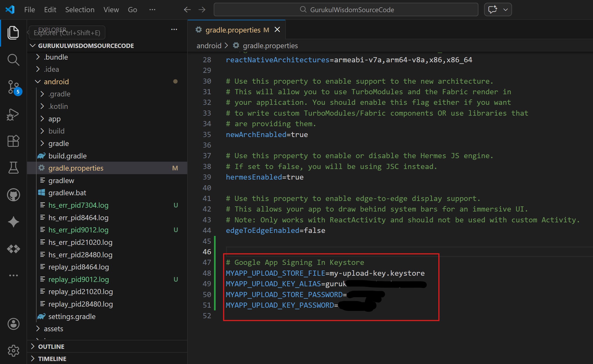Viewport: 593px width, 364px height.
Task: Click the GurukulWisdomSourceCode search box
Action: 346,10
